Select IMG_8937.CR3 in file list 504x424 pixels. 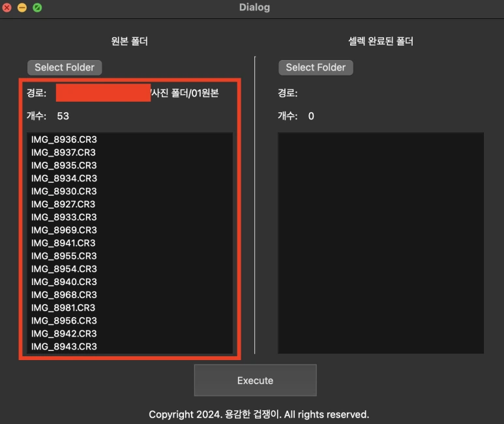130,152
